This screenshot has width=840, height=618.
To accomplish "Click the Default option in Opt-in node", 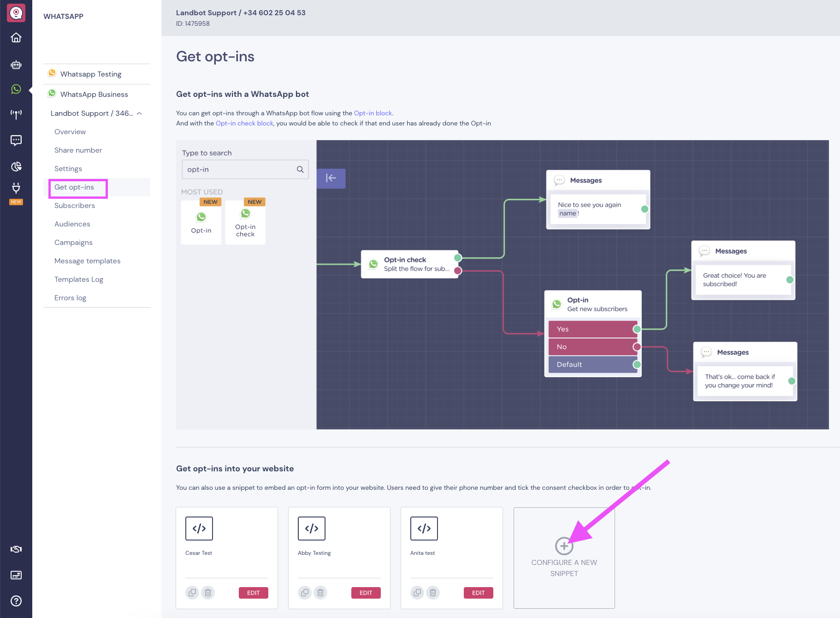I will click(x=593, y=364).
